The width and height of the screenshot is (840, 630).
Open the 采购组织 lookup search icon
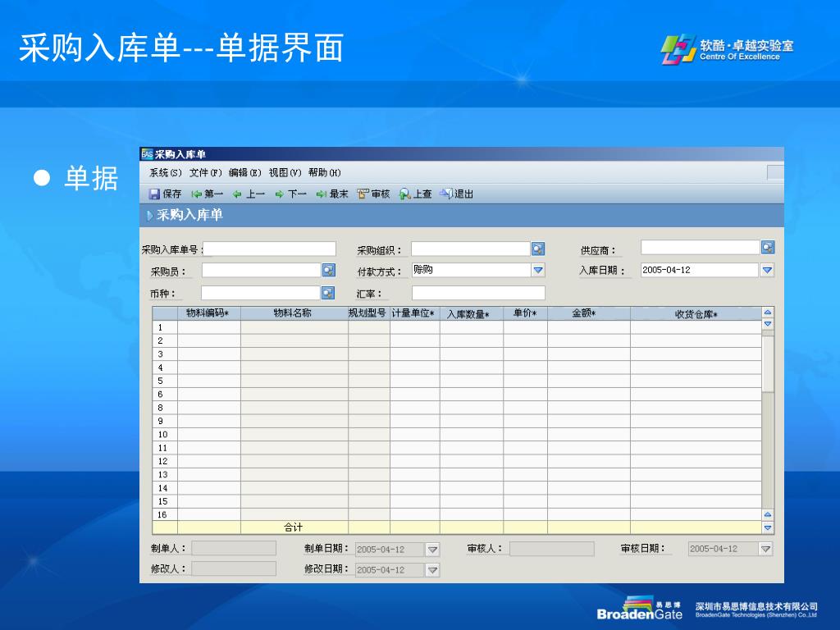point(538,249)
